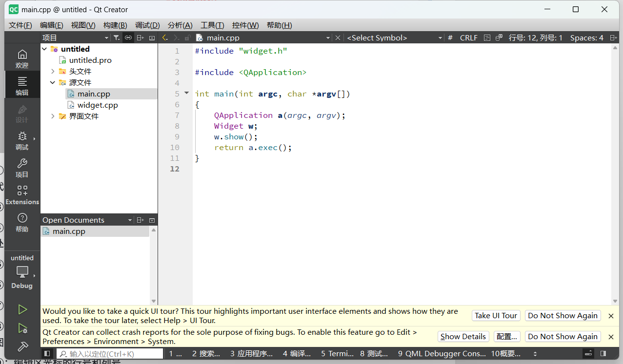Image resolution: width=623 pixels, height=364 pixels.
Task: Change CRLF line ending setting
Action: (x=468, y=38)
